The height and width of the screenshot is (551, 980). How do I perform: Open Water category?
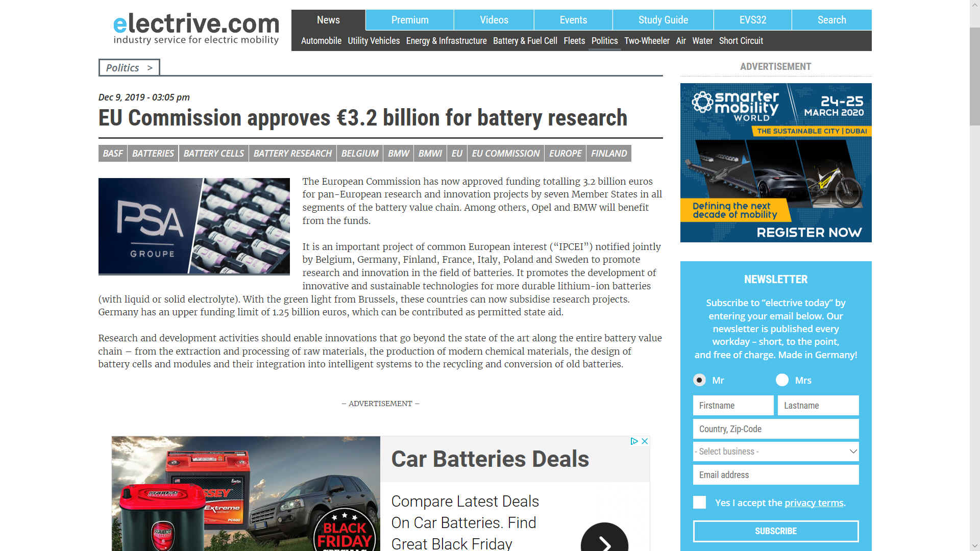click(x=702, y=41)
